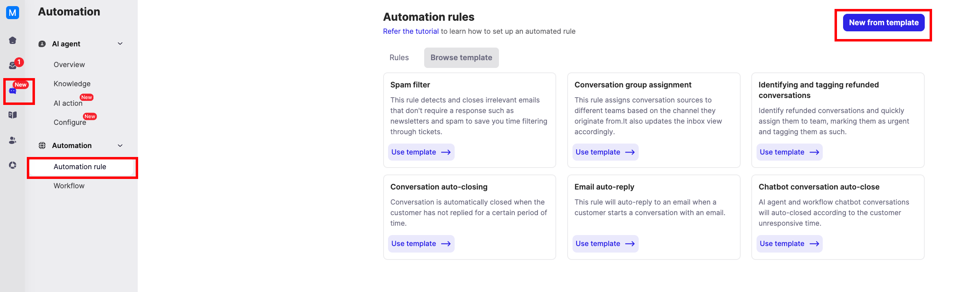Open AI action menu item
This screenshot has height=292, width=980.
[x=68, y=103]
